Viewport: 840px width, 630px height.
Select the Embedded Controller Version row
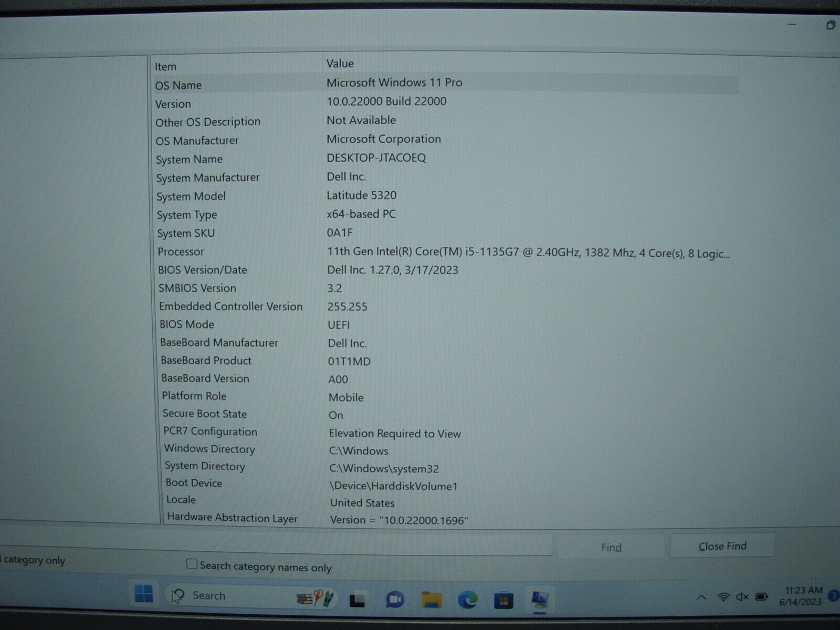[x=447, y=306]
